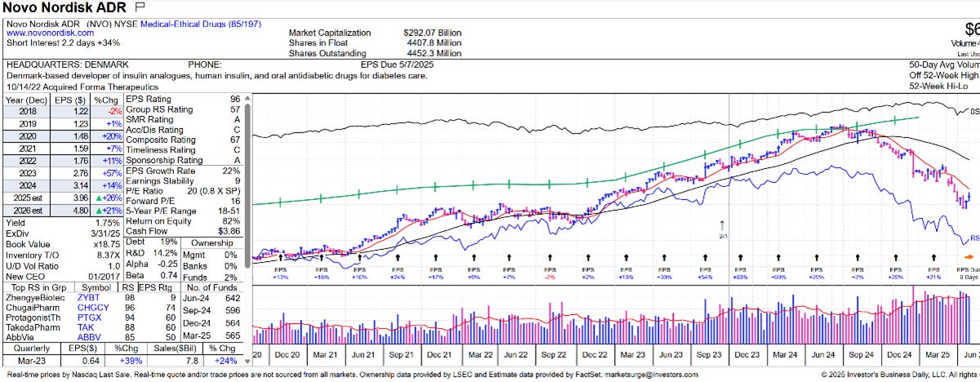Image resolution: width=980 pixels, height=382 pixels.
Task: Click the orange arrow above EPS Due 6 Days
Action: point(968,258)
